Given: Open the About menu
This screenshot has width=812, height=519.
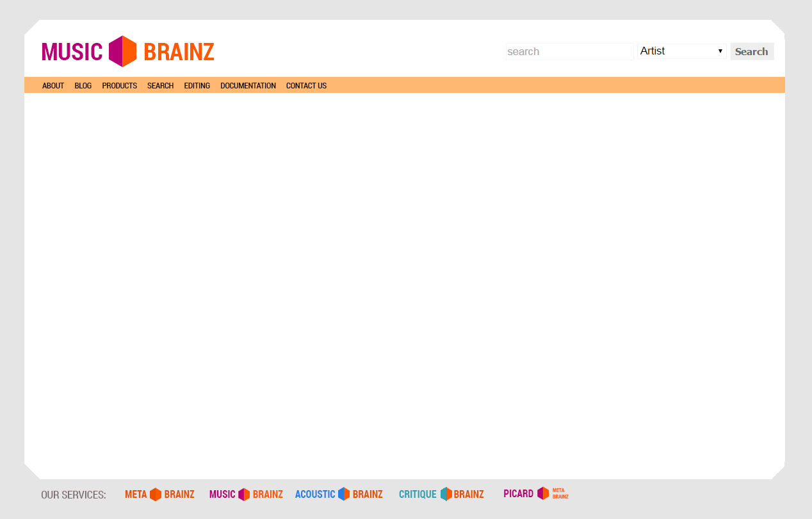Looking at the screenshot, I should pyautogui.click(x=53, y=86).
